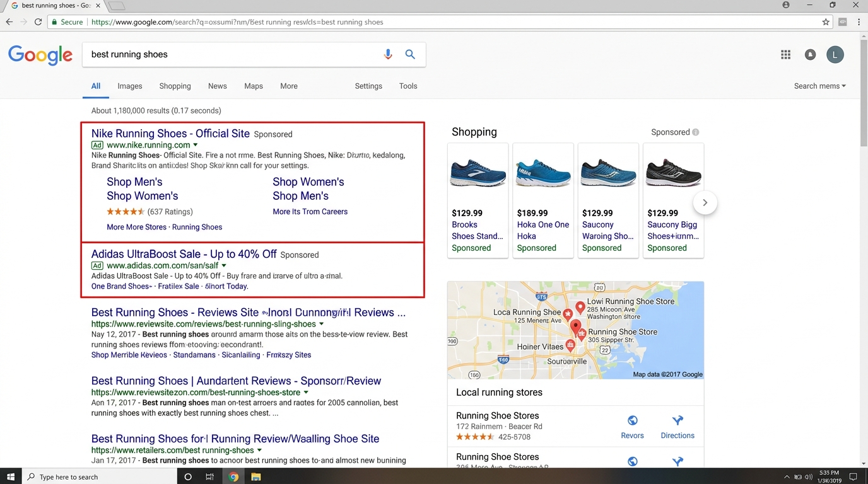Show hidden system tray icons
Image resolution: width=868 pixels, height=484 pixels.
[787, 477]
